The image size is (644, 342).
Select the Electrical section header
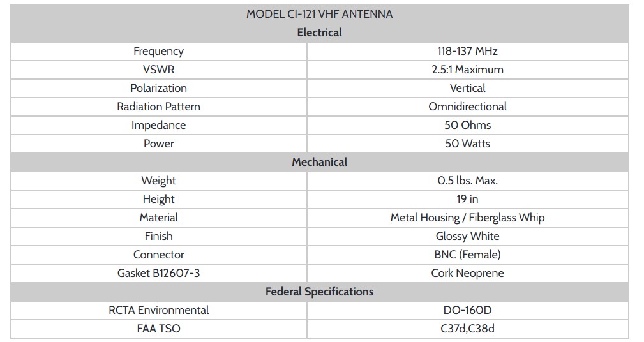(x=319, y=33)
